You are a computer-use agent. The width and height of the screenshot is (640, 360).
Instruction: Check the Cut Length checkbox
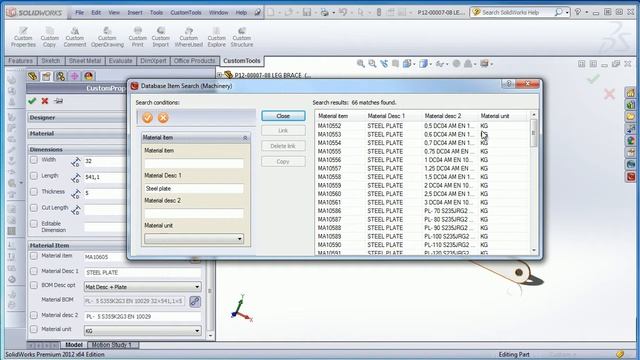point(34,208)
